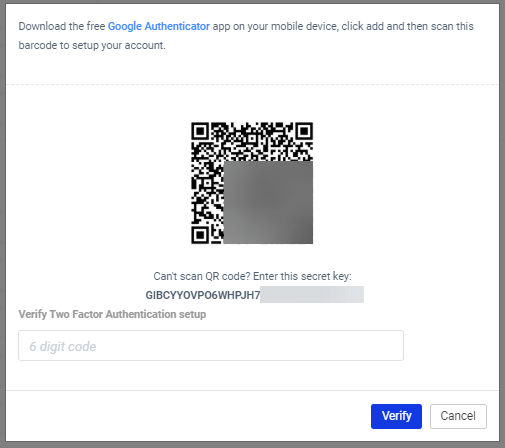Click "barcode to setup your account." line
505x448 pixels.
coord(92,45)
